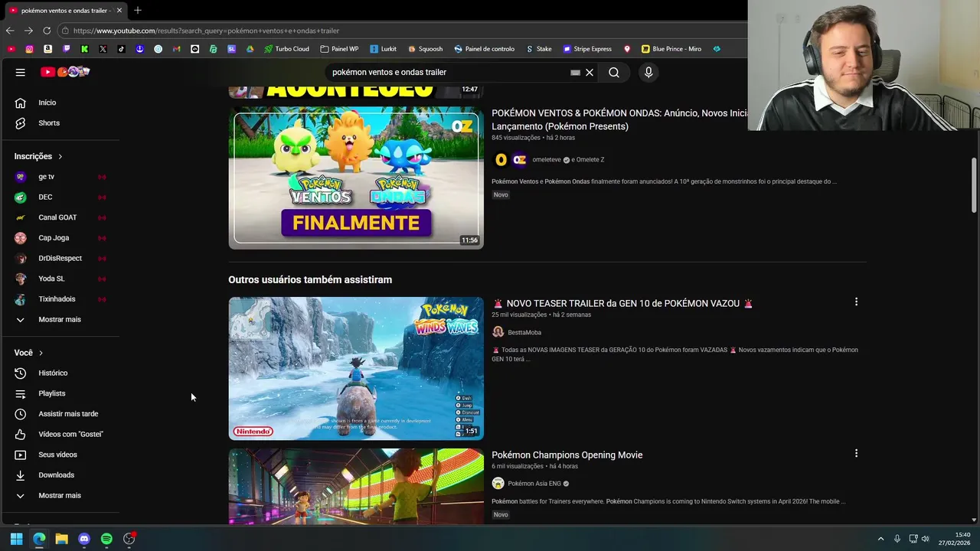
Task: Open options menu for NOVO TEASER TRAILER video
Action: click(x=856, y=302)
